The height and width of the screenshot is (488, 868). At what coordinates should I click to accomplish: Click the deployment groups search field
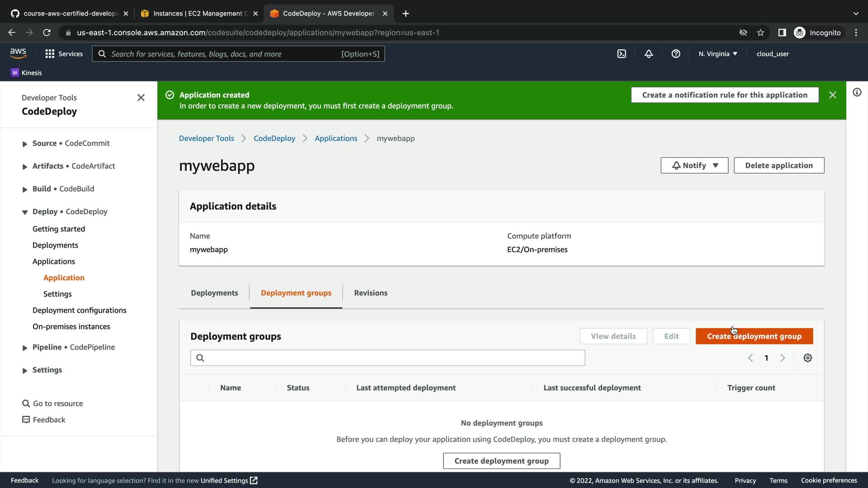(387, 358)
